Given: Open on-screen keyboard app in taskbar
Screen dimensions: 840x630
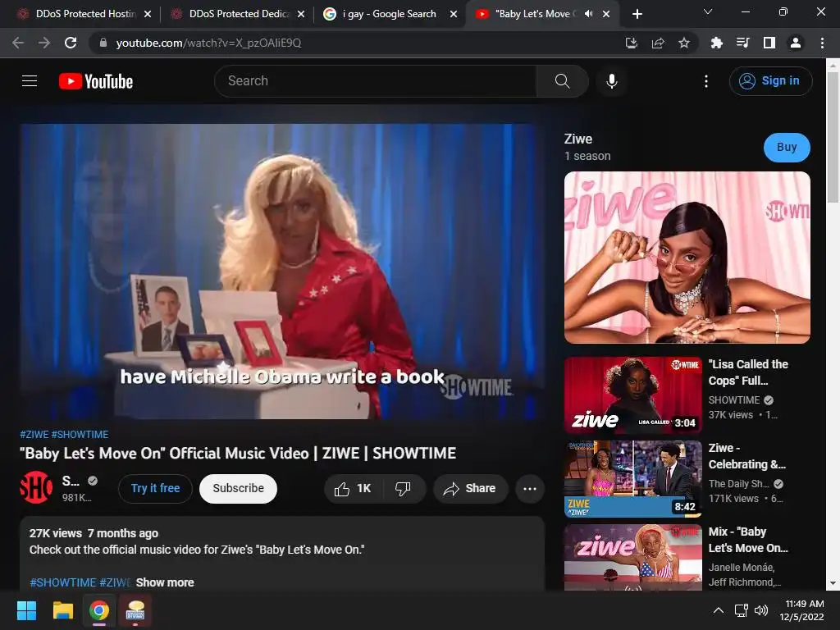Looking at the screenshot, I should point(135,610).
